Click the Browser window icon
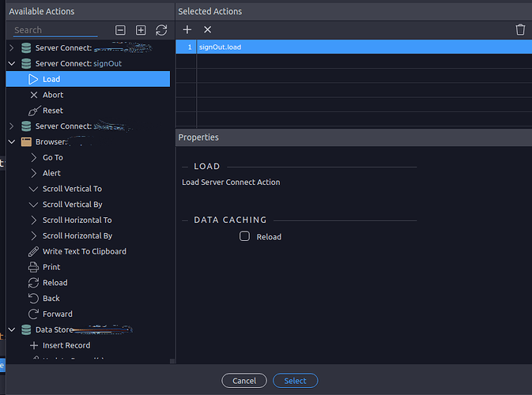This screenshot has width=532, height=395. (26, 141)
